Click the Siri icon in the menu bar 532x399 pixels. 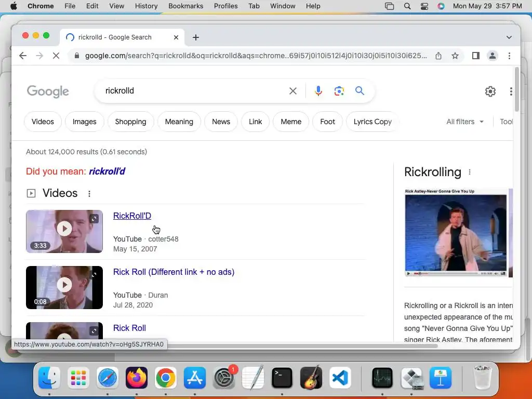[441, 6]
